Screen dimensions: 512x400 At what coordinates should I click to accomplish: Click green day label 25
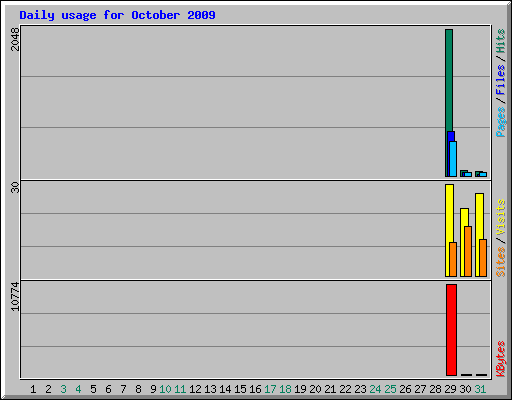(x=390, y=389)
